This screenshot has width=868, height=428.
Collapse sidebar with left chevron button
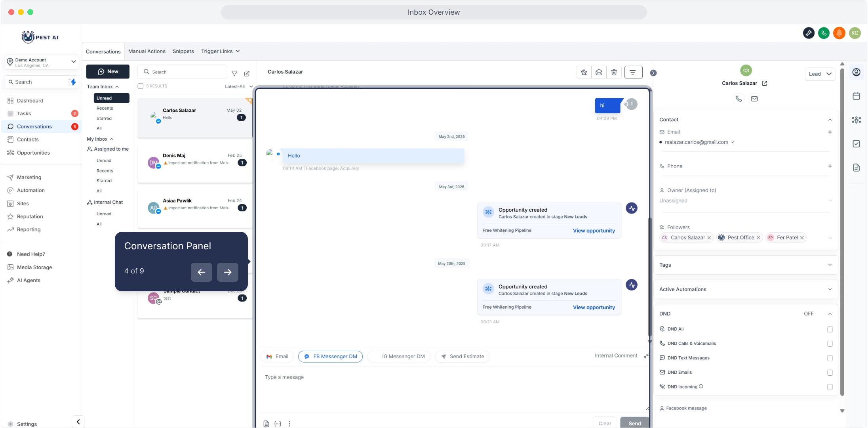pos(78,422)
